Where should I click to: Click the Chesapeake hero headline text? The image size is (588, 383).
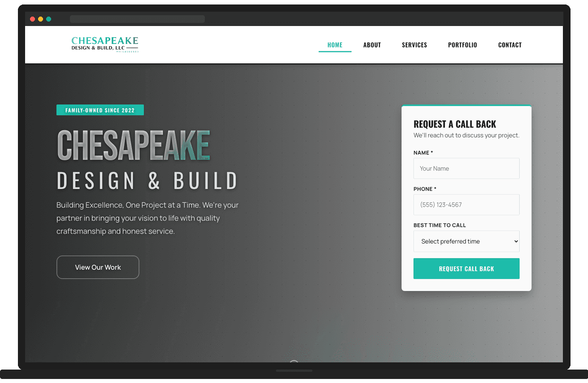[x=133, y=144]
